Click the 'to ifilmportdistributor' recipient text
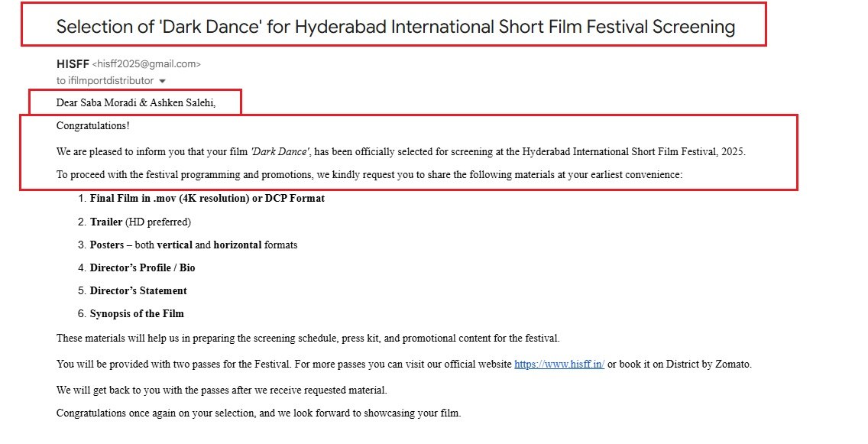Image resolution: width=868 pixels, height=444 pixels. click(x=105, y=81)
